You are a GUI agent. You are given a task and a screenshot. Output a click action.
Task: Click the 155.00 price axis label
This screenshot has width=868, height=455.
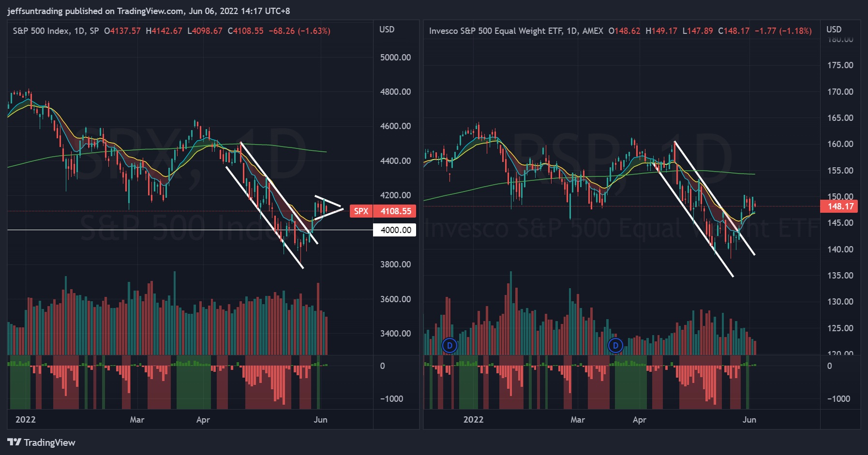click(x=840, y=171)
